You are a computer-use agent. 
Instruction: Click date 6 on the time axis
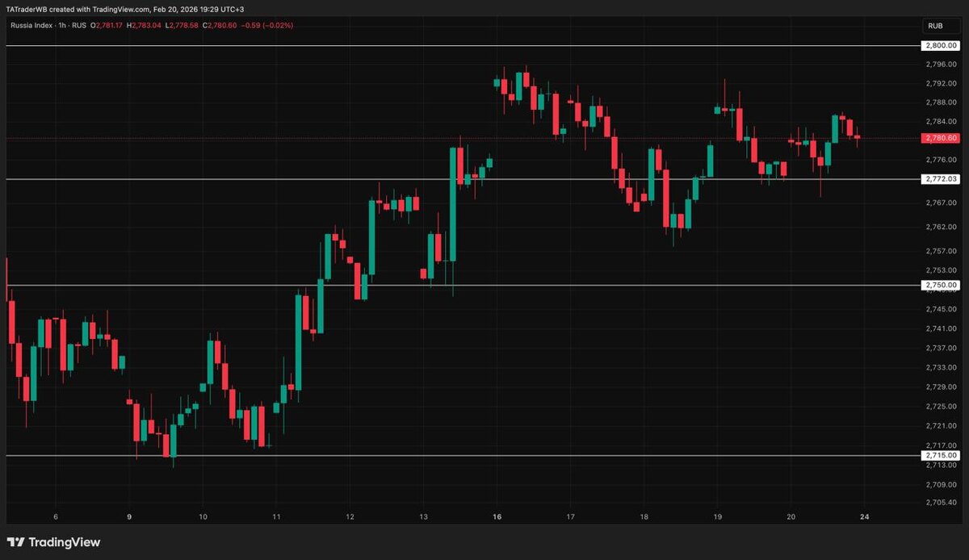click(55, 516)
